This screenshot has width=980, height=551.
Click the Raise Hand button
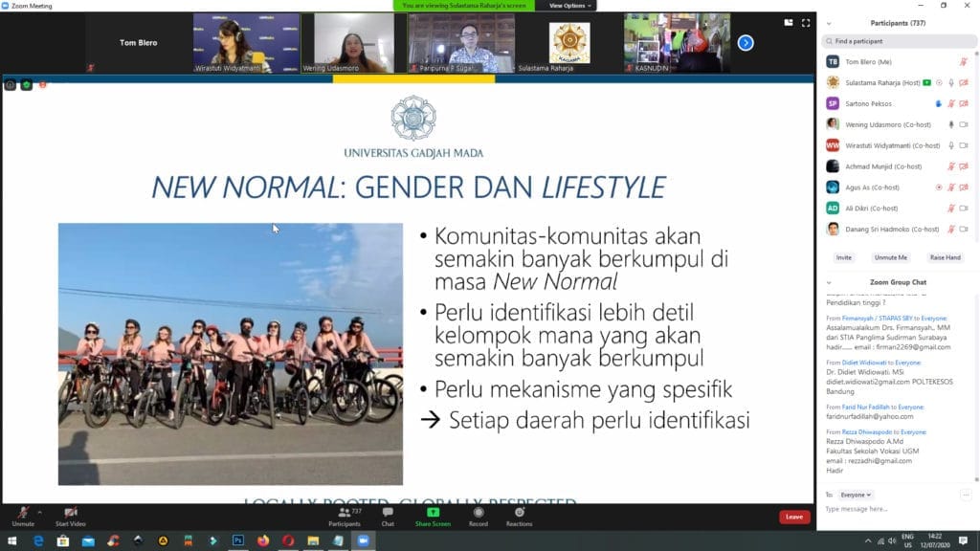(945, 257)
